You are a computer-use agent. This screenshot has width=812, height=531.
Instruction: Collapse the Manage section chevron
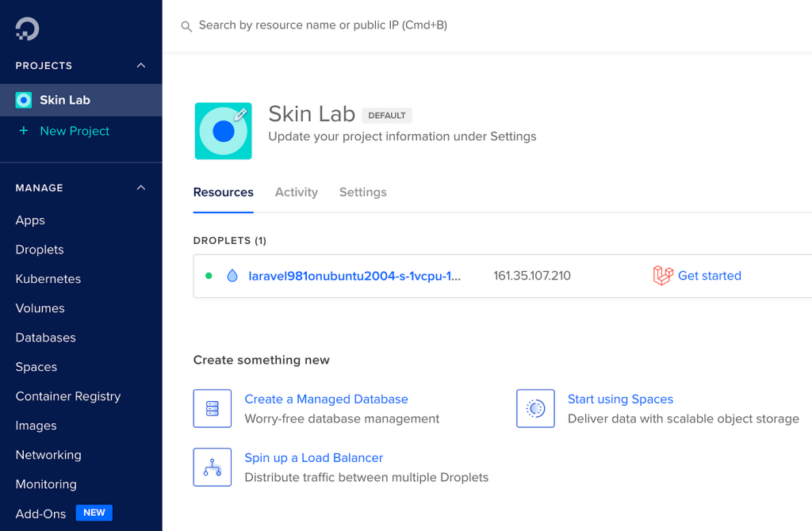pos(141,187)
